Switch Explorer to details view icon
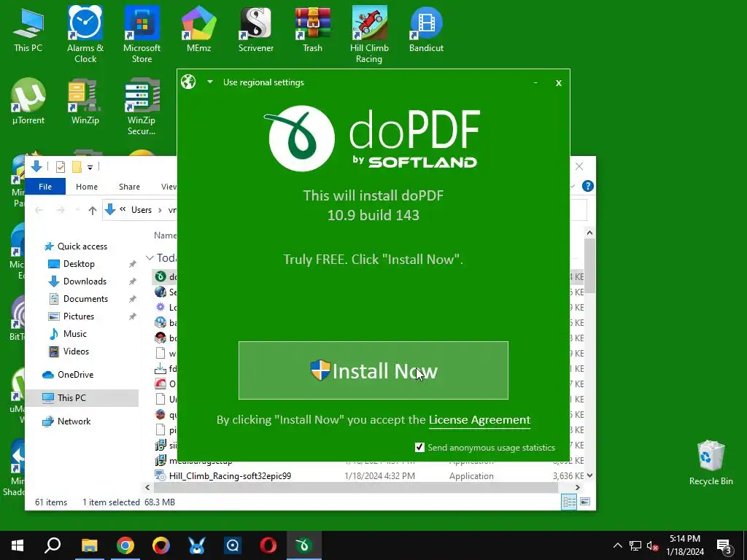The image size is (747, 560). pyautogui.click(x=569, y=502)
